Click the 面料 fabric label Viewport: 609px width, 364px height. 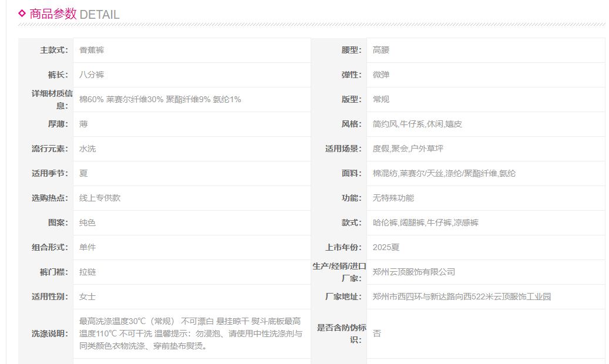[351, 174]
